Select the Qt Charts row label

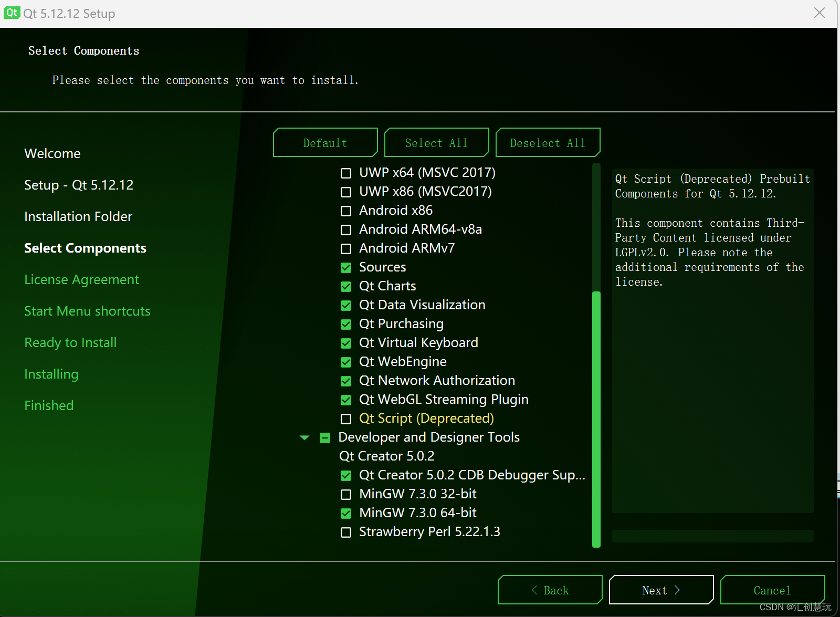[x=387, y=286]
